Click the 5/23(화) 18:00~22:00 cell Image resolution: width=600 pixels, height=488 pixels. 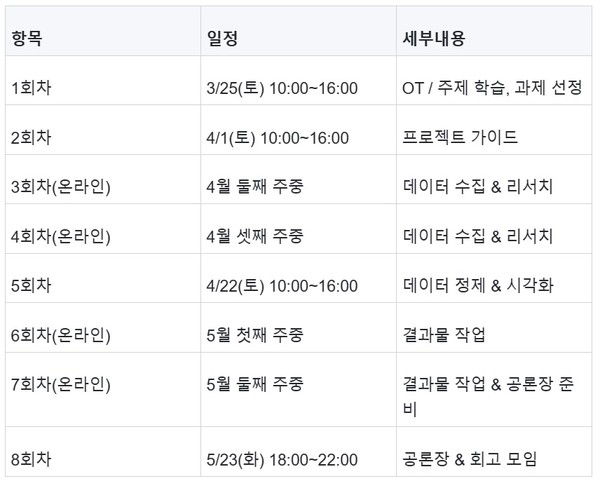[281, 459]
